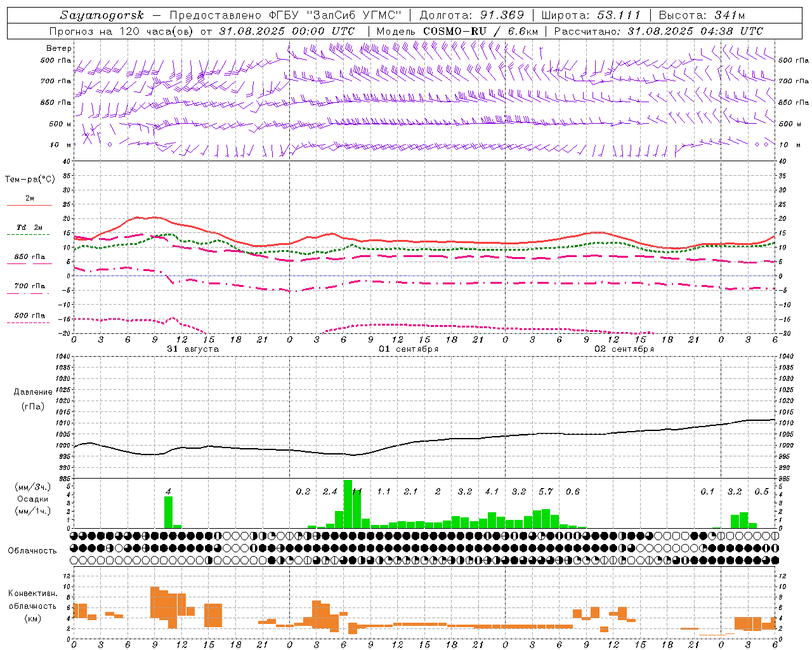Click the Конвективн. label
Screen dimensions: 812x650
[x=32, y=594]
